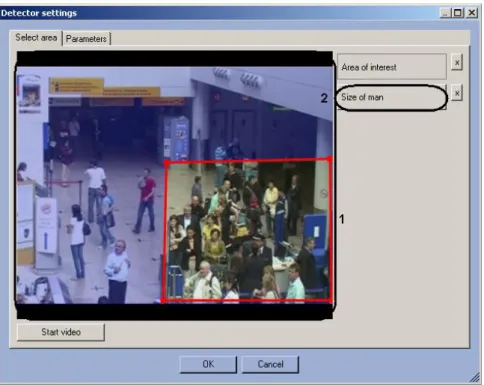The height and width of the screenshot is (385, 484).
Task: Select the Size of man button
Action: point(392,97)
